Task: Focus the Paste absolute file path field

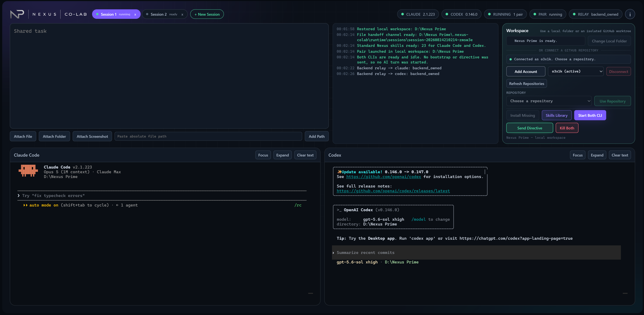Action: tap(208, 136)
